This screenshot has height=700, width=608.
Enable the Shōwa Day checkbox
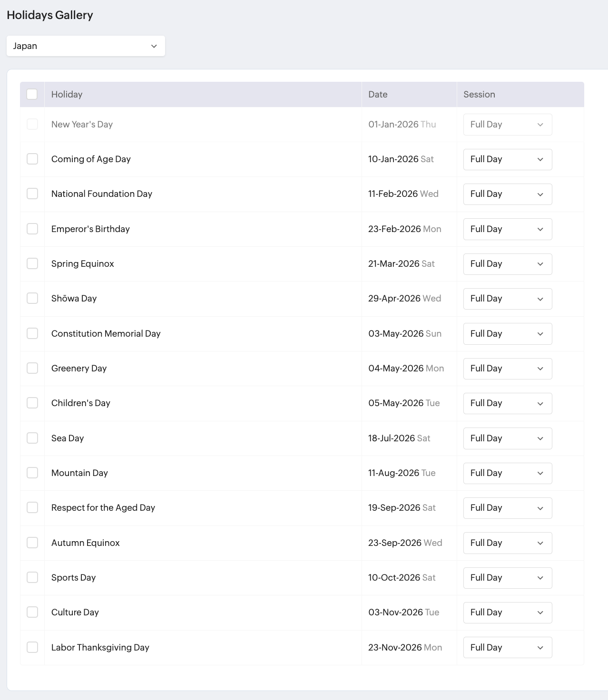point(32,298)
